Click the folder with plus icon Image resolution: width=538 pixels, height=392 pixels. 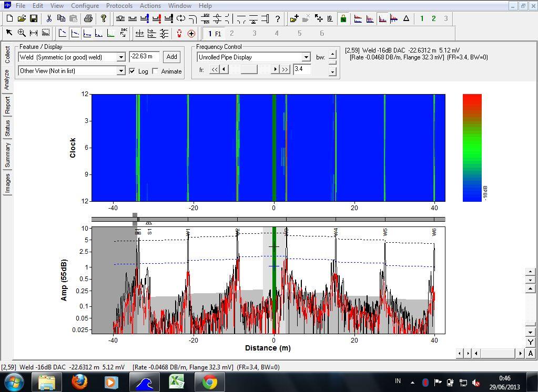pos(293,18)
